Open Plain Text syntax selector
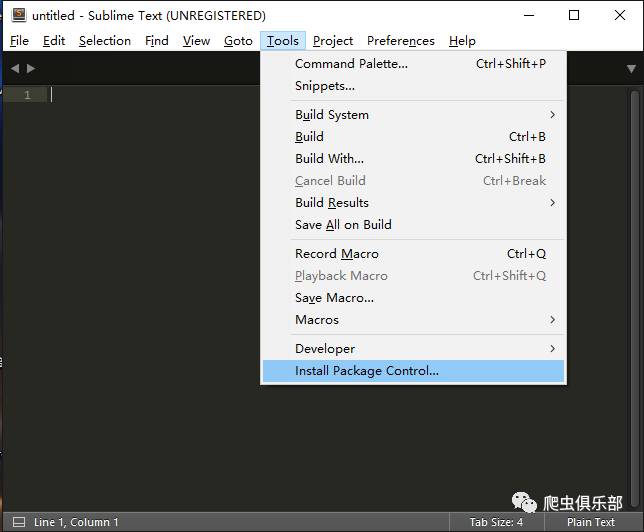This screenshot has height=532, width=644. [591, 522]
